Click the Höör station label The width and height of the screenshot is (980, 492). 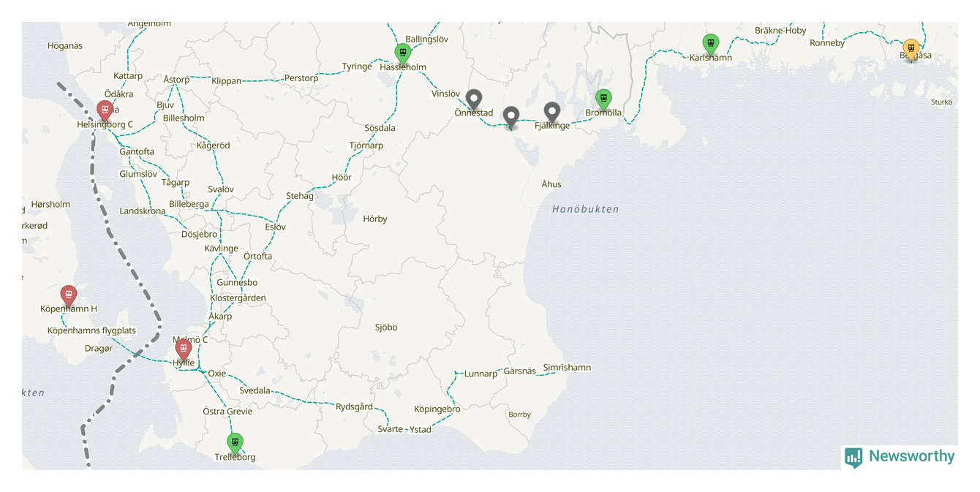pyautogui.click(x=342, y=177)
